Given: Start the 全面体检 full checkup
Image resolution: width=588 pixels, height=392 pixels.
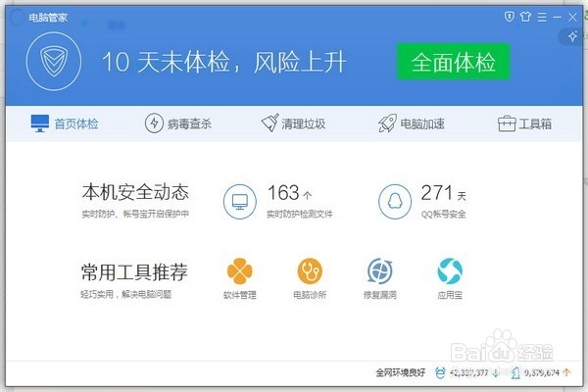Looking at the screenshot, I should pyautogui.click(x=454, y=62).
